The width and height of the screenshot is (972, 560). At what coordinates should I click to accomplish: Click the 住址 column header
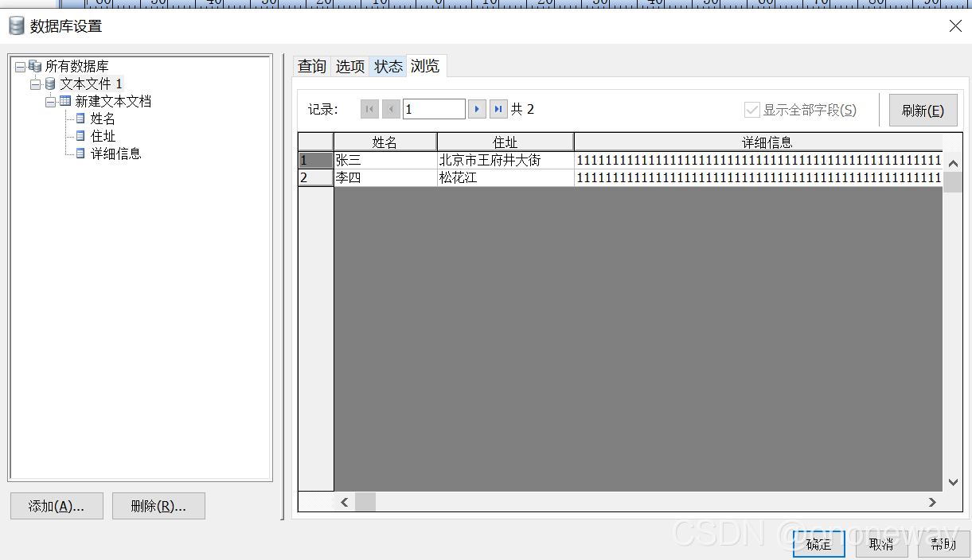[x=506, y=142]
